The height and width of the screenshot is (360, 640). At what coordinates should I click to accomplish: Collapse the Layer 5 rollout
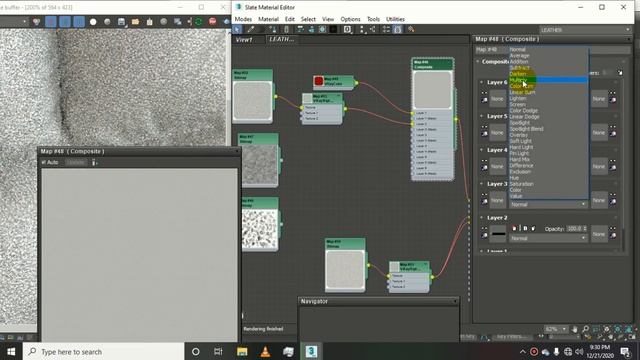pos(482,116)
